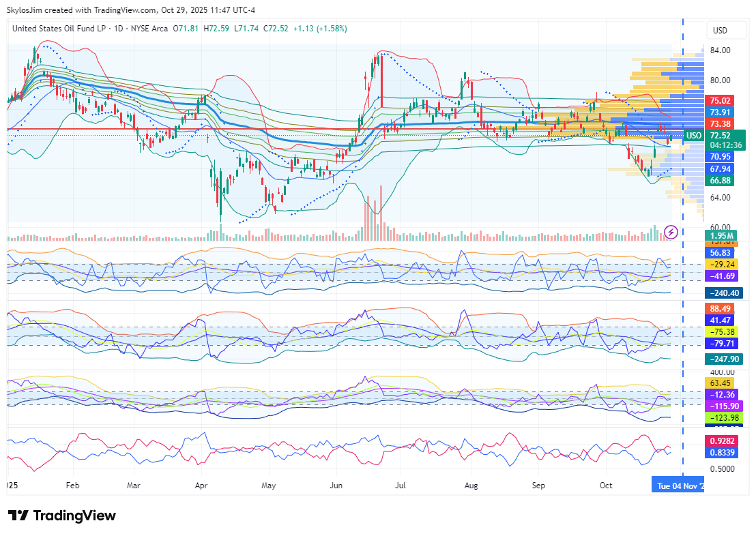Click the orange 88.49 indicator label
The image size is (756, 536).
point(721,308)
